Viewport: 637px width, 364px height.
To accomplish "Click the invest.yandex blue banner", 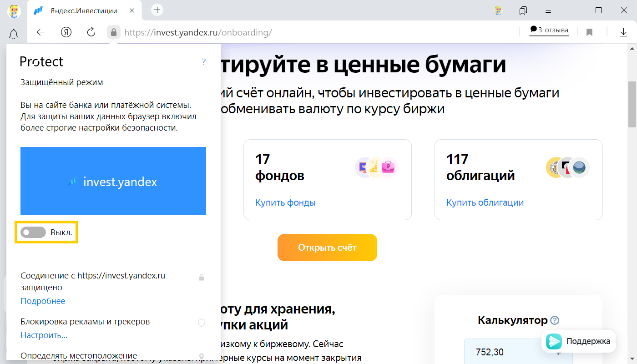I will pos(113,181).
